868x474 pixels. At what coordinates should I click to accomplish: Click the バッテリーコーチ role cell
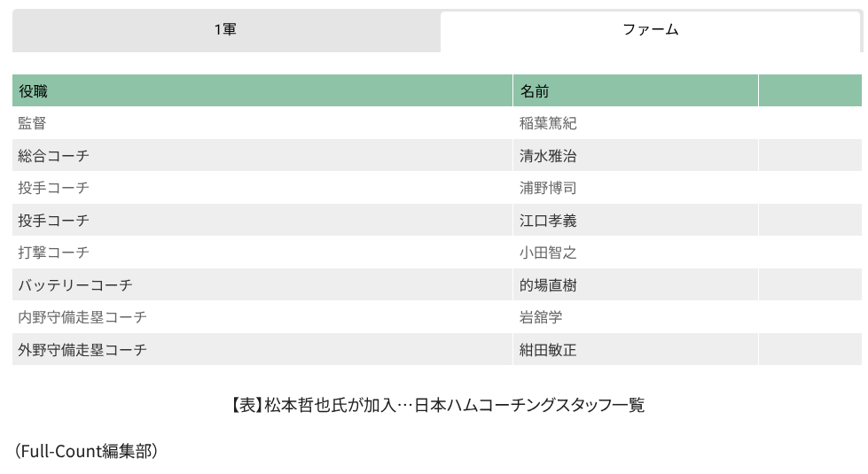(x=75, y=285)
